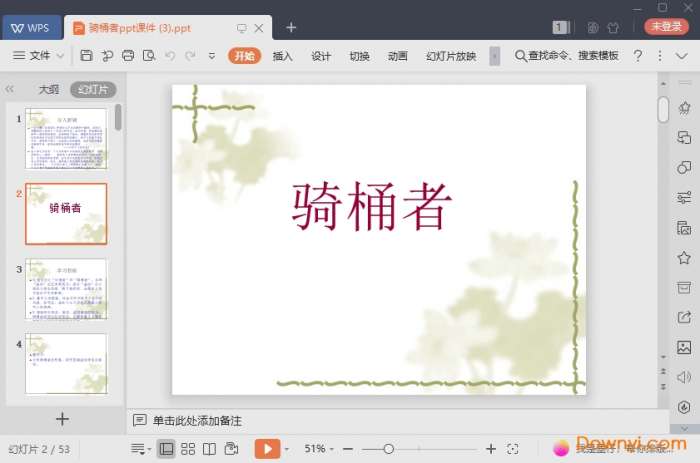Click the print icon in toolbar

pos(128,56)
